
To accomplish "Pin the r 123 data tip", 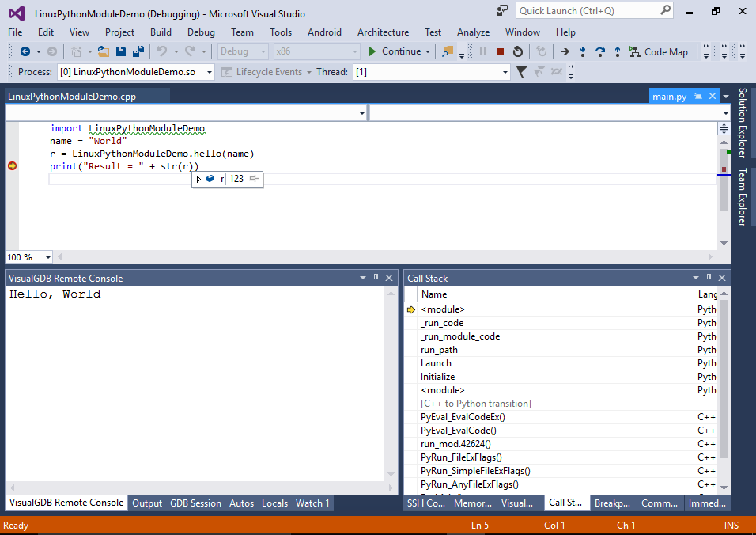I will pos(254,179).
